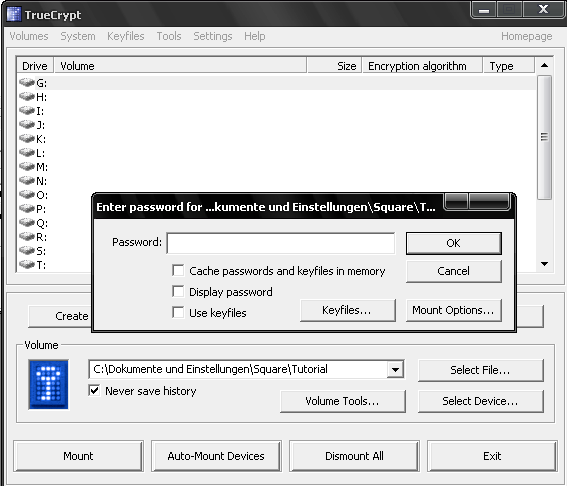Open the System menu
The image size is (569, 490).
78,36
